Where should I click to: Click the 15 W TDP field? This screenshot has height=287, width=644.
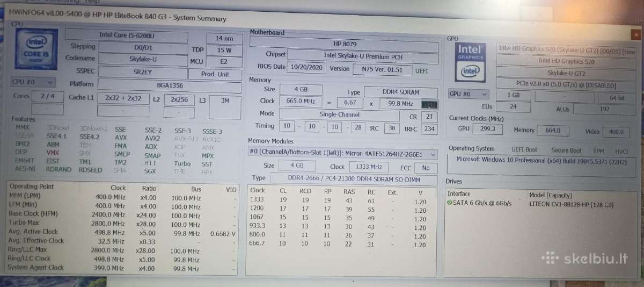(x=224, y=50)
